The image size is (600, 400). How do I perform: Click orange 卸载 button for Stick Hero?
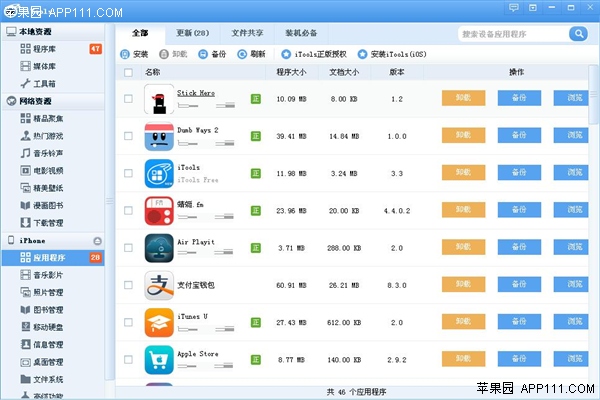click(x=463, y=99)
